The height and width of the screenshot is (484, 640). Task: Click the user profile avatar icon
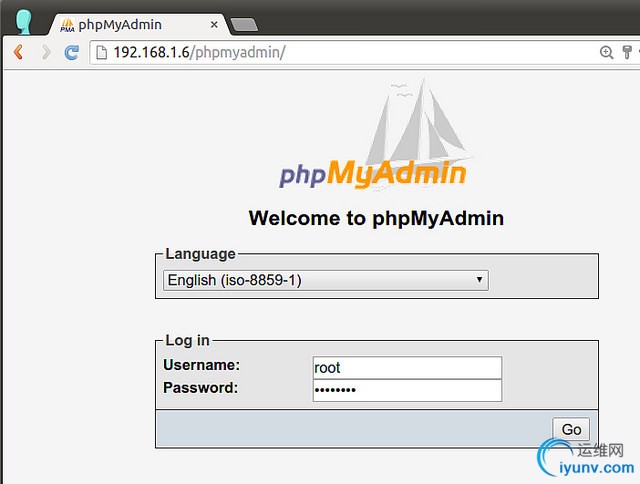pyautogui.click(x=24, y=22)
